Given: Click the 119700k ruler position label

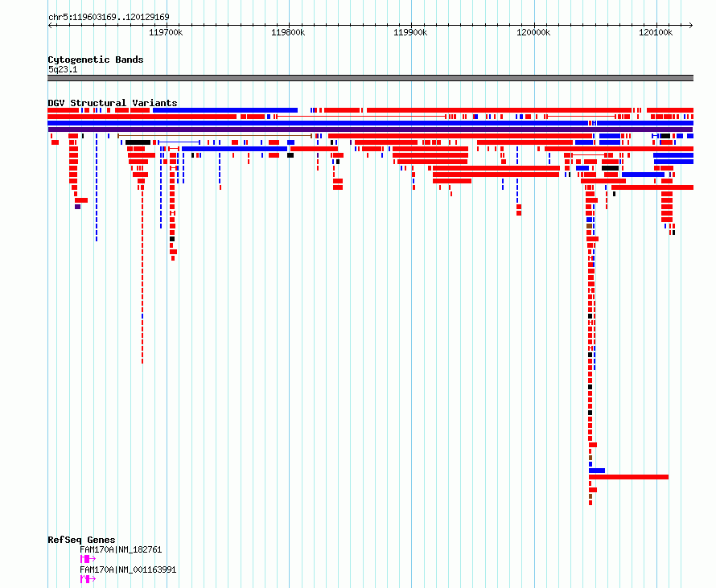Looking at the screenshot, I should click(166, 32).
